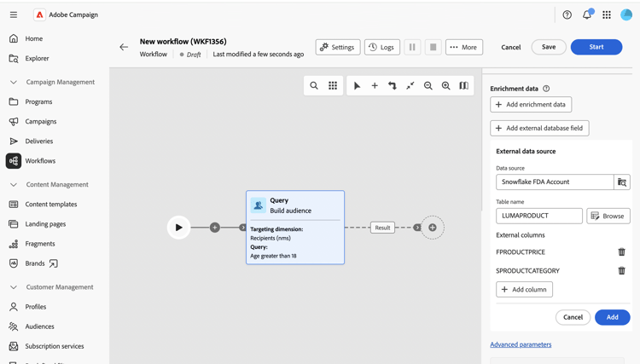Viewport: 640px width, 364px height.
Task: Click the Result transition label
Action: pyautogui.click(x=382, y=228)
